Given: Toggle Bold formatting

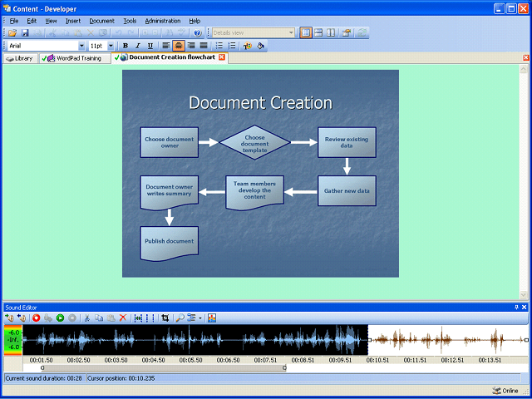Looking at the screenshot, I should click(x=126, y=46).
